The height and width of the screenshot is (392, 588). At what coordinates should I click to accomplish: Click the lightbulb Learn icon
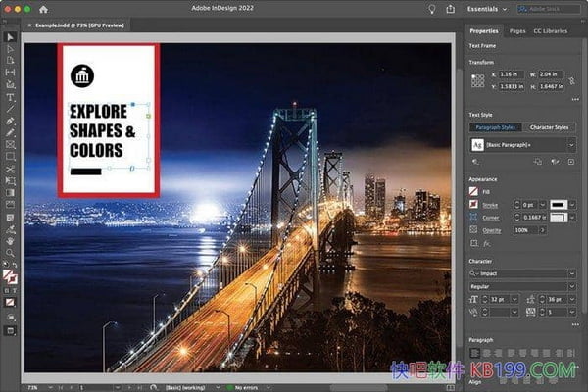pos(434,9)
